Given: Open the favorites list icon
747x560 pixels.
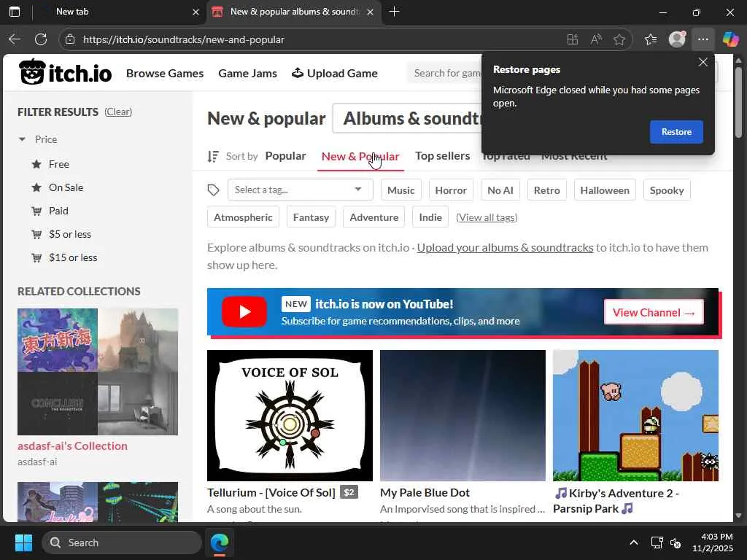Looking at the screenshot, I should pyautogui.click(x=650, y=39).
